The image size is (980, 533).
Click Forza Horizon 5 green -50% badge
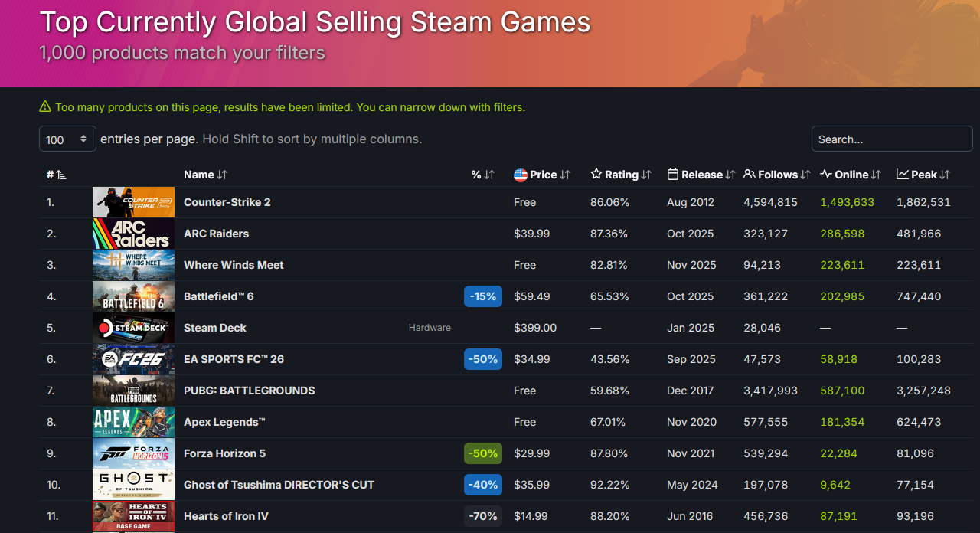483,453
